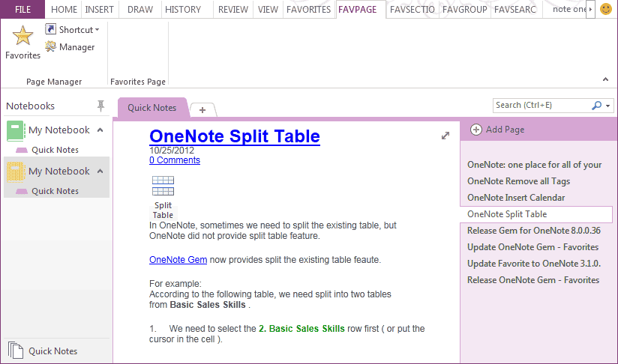Open the Shortcut dropdown in the ribbon
The height and width of the screenshot is (364, 618).
tap(72, 29)
